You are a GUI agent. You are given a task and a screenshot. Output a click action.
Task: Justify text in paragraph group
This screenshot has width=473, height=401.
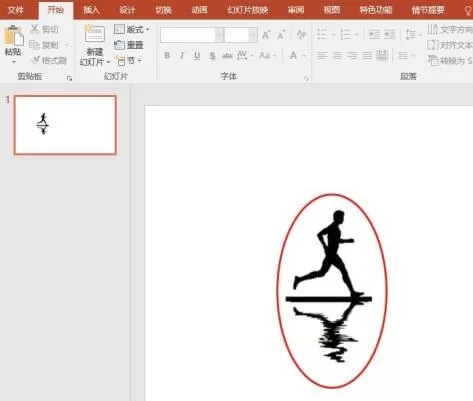367,56
